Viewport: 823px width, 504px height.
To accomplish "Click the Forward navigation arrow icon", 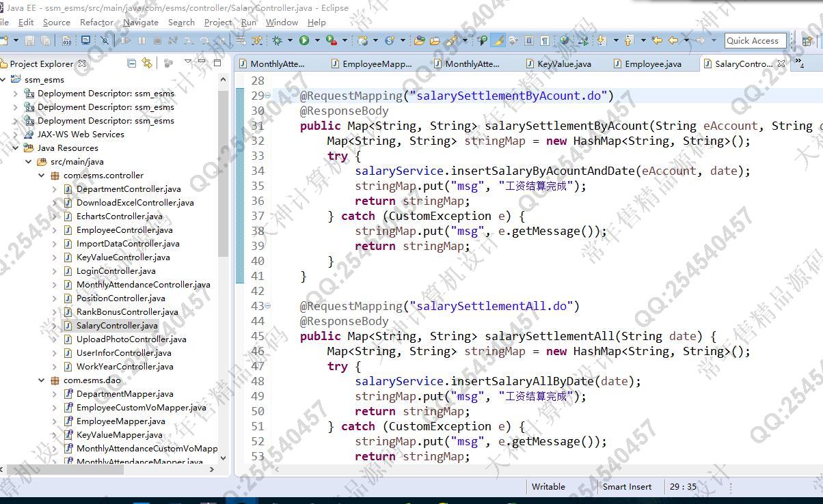I will pos(701,41).
